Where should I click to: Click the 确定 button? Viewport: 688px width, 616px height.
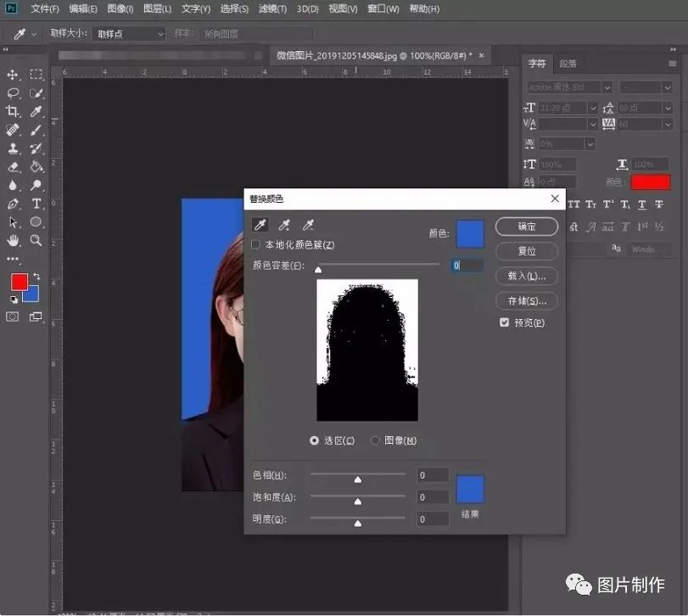526,227
